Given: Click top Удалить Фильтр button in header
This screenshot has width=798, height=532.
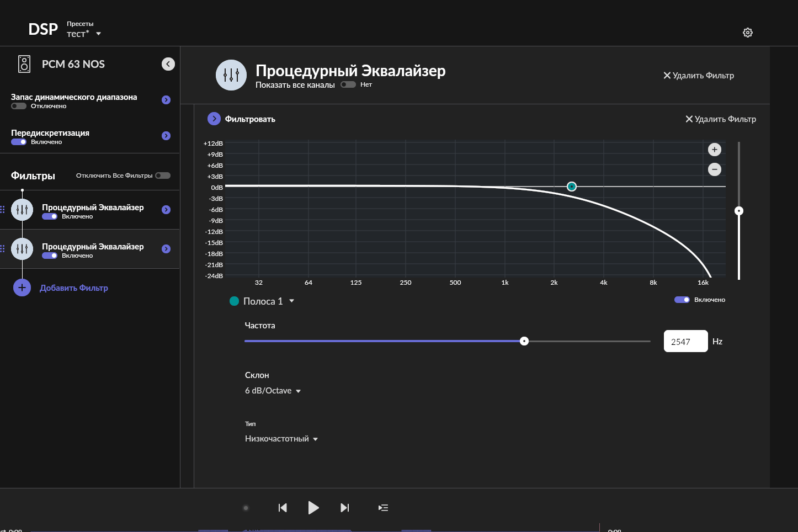Looking at the screenshot, I should (699, 76).
